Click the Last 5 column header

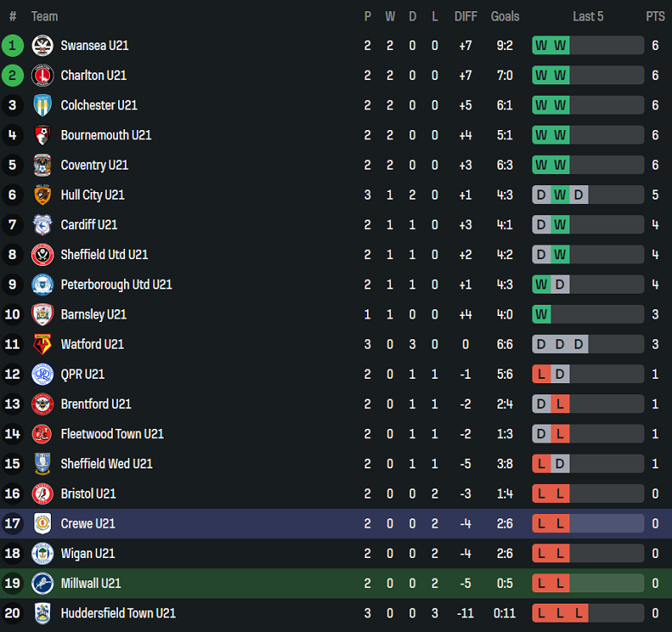[588, 16]
